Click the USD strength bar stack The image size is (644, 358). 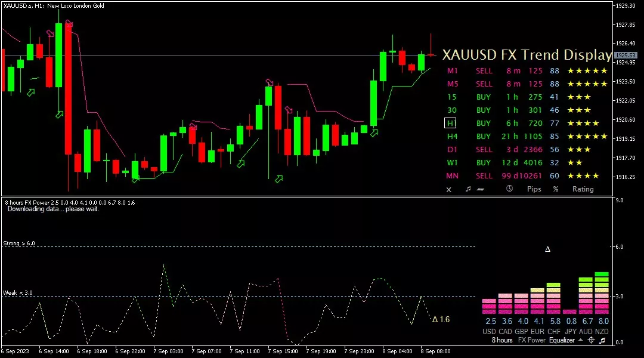coord(489,307)
